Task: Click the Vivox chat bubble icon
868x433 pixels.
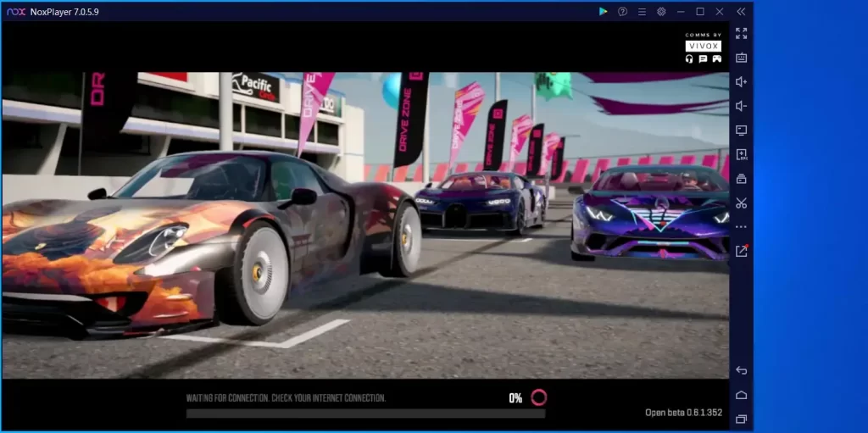Action: coord(703,58)
